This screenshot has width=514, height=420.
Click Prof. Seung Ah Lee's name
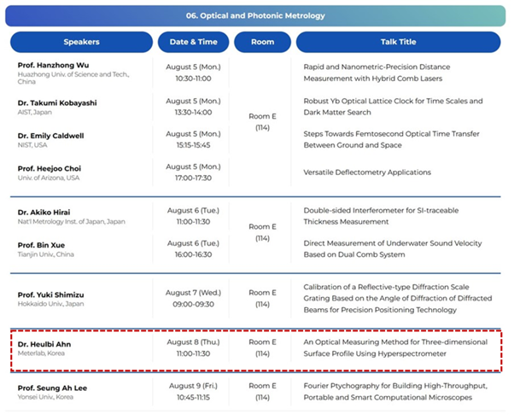tap(52, 388)
